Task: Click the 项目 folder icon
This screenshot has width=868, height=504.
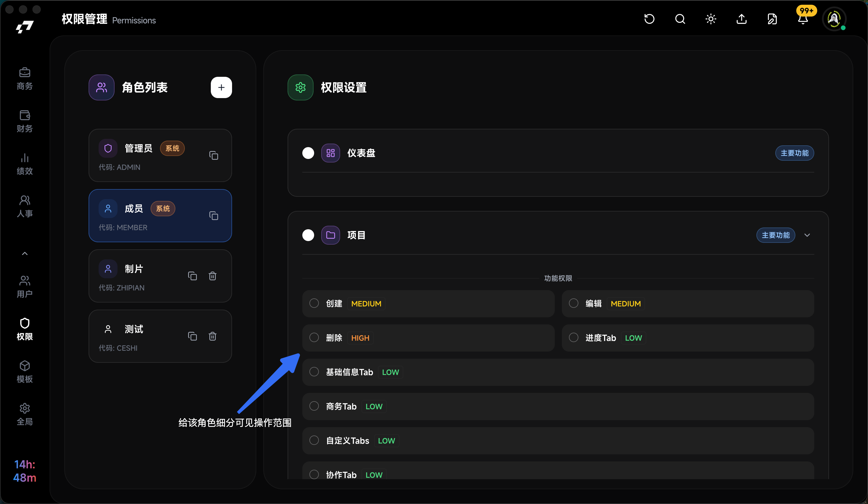Action: 331,235
